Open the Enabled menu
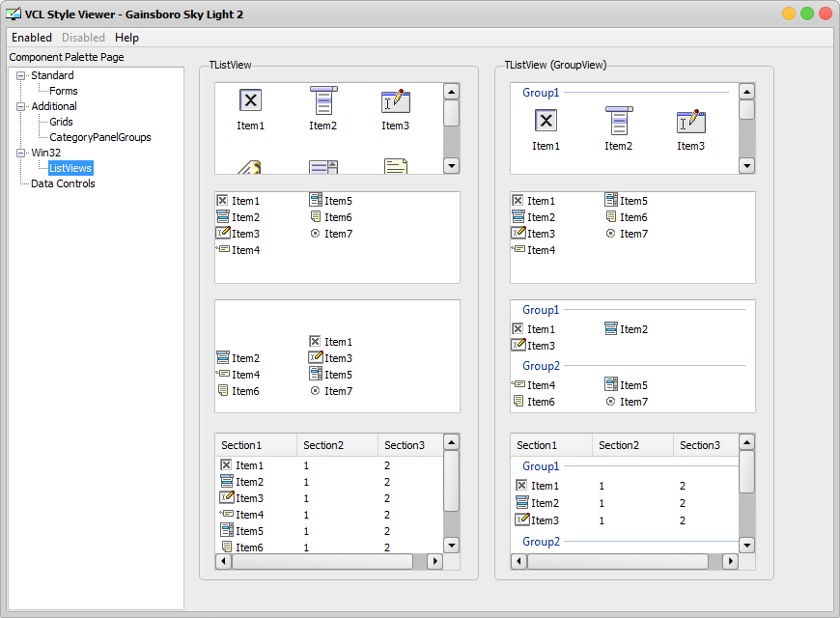The width and height of the screenshot is (840, 618). (x=32, y=38)
